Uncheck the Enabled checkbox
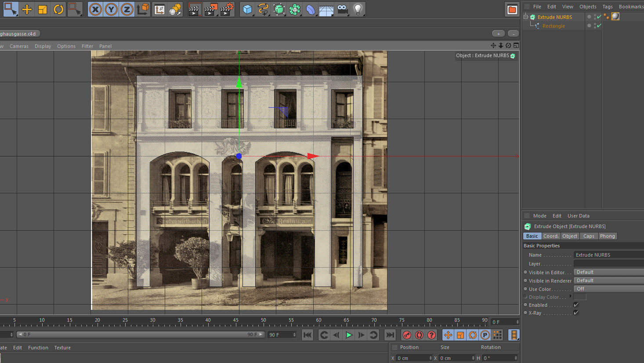This screenshot has height=363, width=644. click(x=576, y=305)
